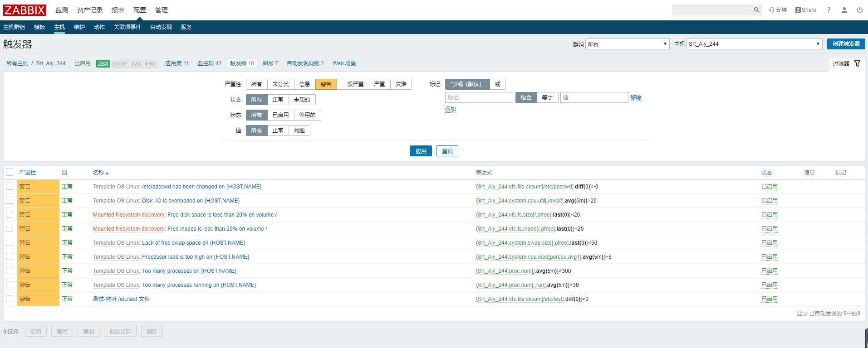Image resolution: width=868 pixels, height=348 pixels.
Task: Select severity 警告 filter option
Action: point(326,84)
